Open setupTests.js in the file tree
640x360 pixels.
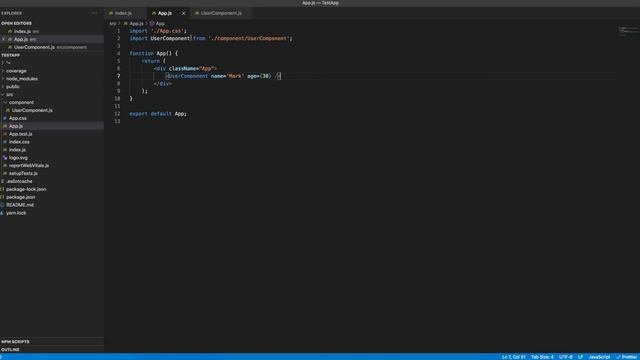[x=23, y=173]
